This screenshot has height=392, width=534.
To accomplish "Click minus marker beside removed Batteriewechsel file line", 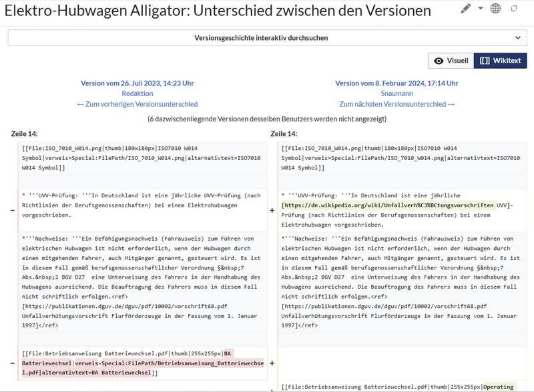I will tap(13, 363).
